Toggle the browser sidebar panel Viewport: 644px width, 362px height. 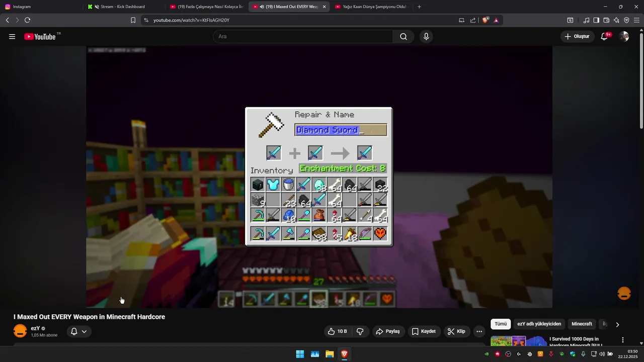click(x=596, y=20)
